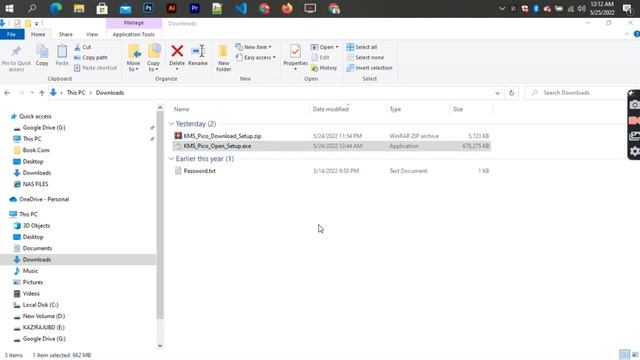640x360 pixels.
Task: Click the Manage contextual tab
Action: click(x=133, y=23)
